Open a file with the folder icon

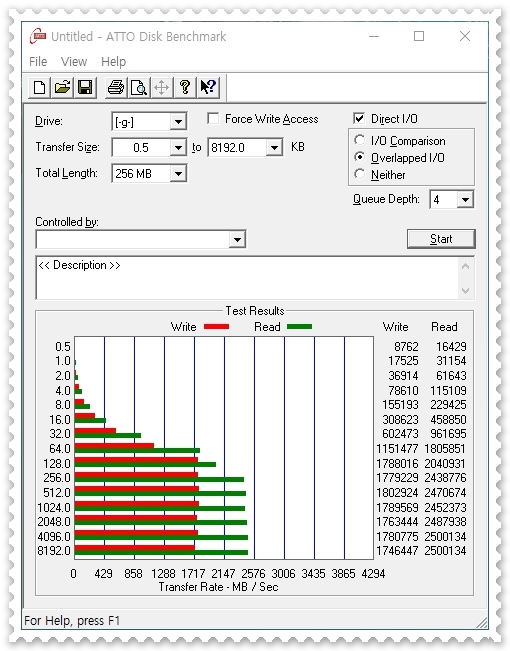62,88
